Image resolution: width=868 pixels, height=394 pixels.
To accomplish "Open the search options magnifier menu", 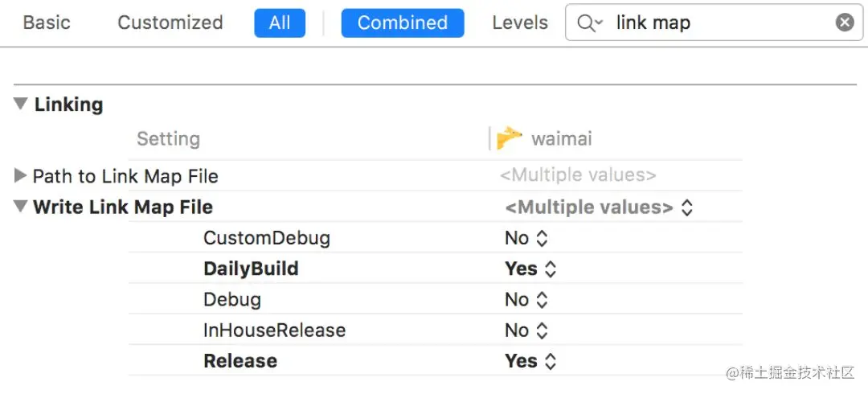I will click(x=589, y=23).
